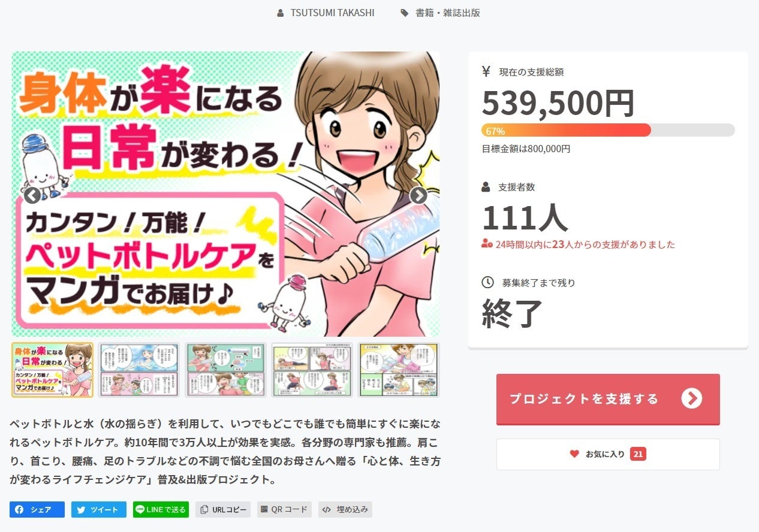Select the fifth manga page thumbnail
Screen dimensions: 759x532
[399, 370]
